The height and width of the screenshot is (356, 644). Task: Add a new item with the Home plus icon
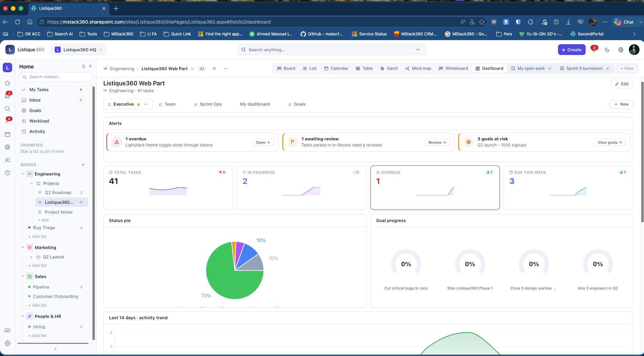point(90,66)
